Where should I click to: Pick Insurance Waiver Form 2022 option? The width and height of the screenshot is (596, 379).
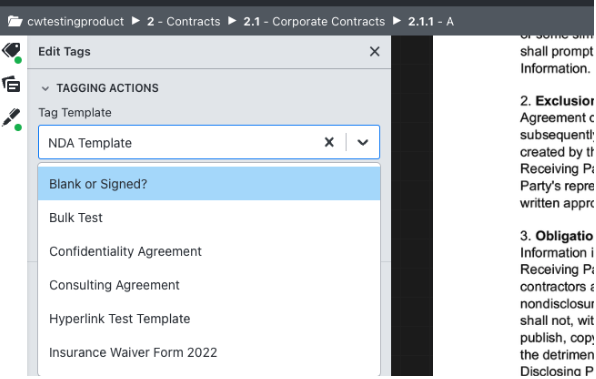pyautogui.click(x=209, y=352)
